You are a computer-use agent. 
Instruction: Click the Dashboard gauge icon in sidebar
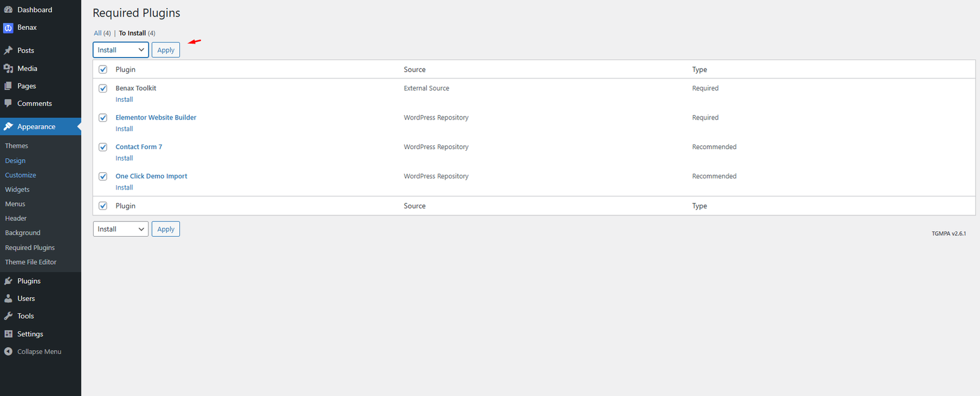point(8,10)
